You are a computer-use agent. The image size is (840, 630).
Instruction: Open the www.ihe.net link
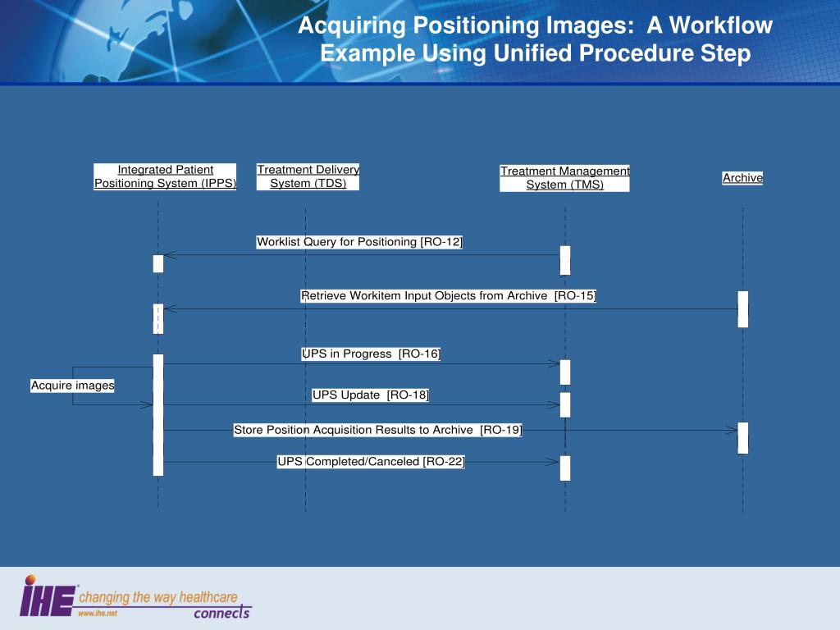[x=98, y=614]
